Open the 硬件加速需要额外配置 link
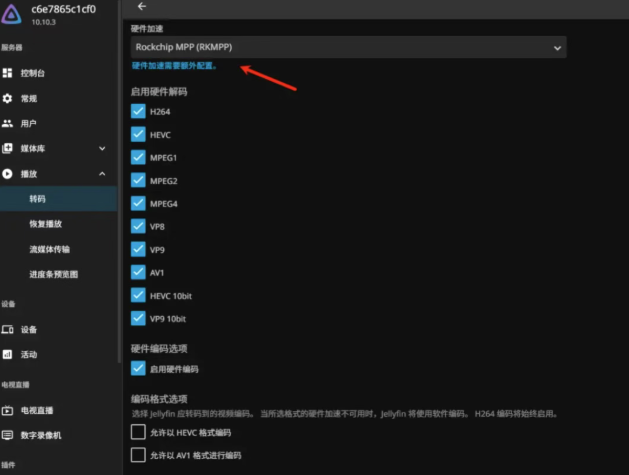The width and height of the screenshot is (629, 475). click(174, 66)
